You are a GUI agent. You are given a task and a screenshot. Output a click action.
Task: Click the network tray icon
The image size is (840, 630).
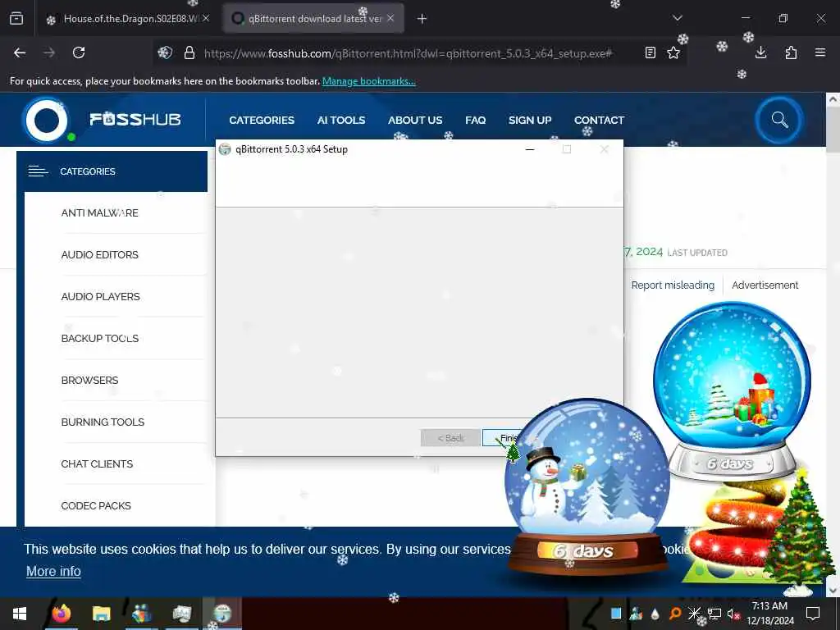pyautogui.click(x=714, y=614)
